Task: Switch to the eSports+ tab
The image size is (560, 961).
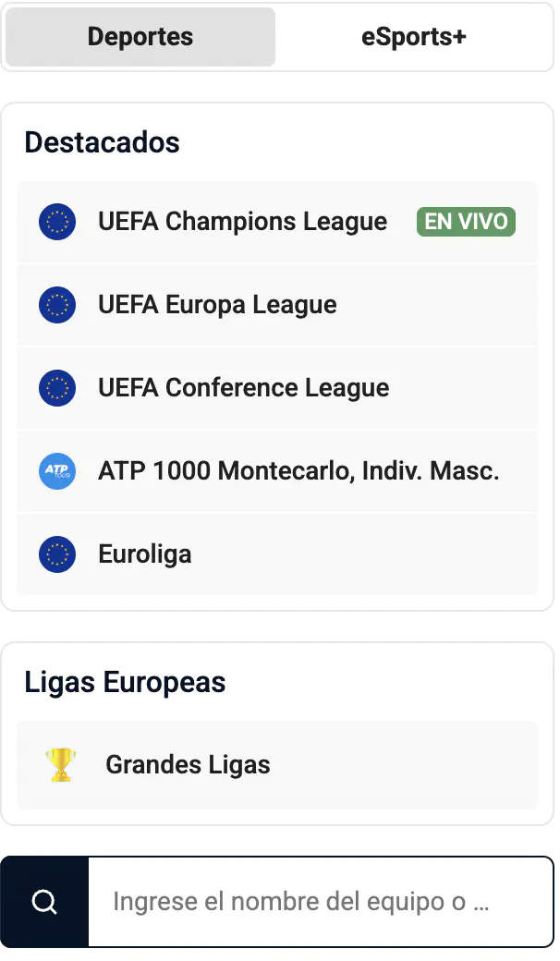Action: pos(413,37)
